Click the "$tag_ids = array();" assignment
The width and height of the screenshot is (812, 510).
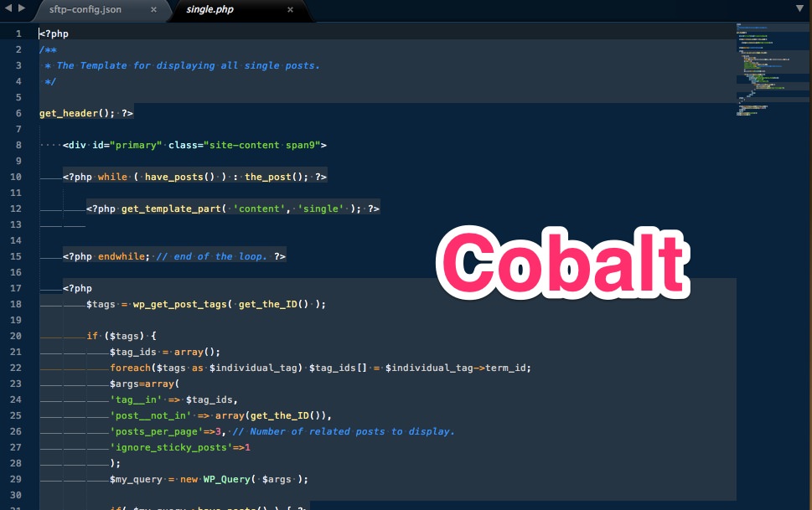click(x=165, y=352)
